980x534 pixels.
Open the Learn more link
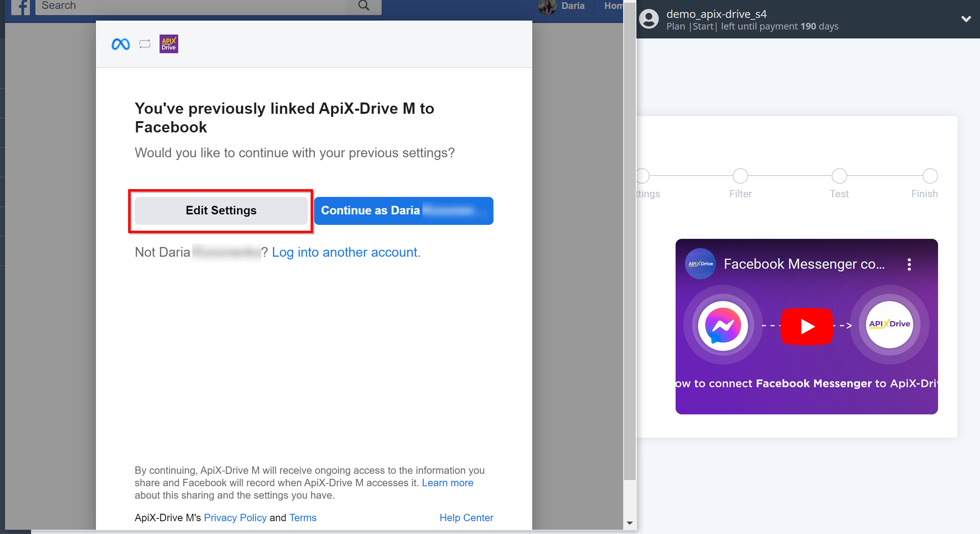tap(447, 483)
